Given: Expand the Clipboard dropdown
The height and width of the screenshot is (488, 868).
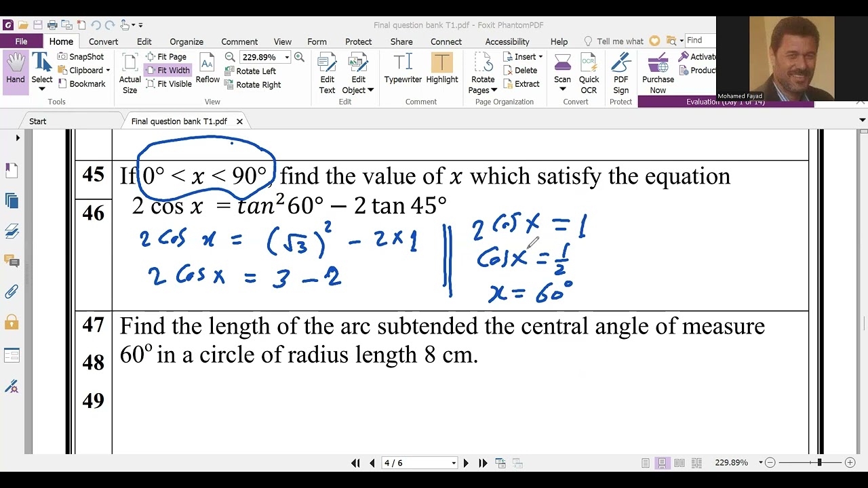Looking at the screenshot, I should pyautogui.click(x=108, y=70).
